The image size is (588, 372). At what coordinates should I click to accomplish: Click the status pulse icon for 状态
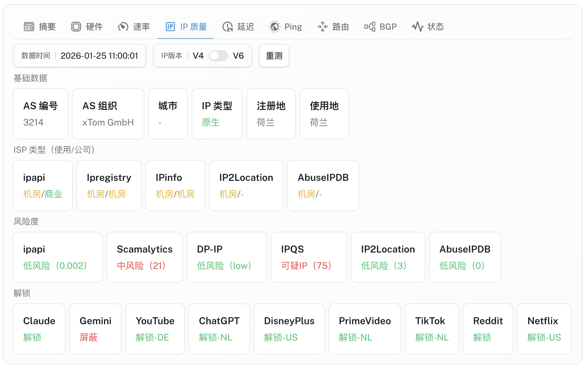pos(417,27)
